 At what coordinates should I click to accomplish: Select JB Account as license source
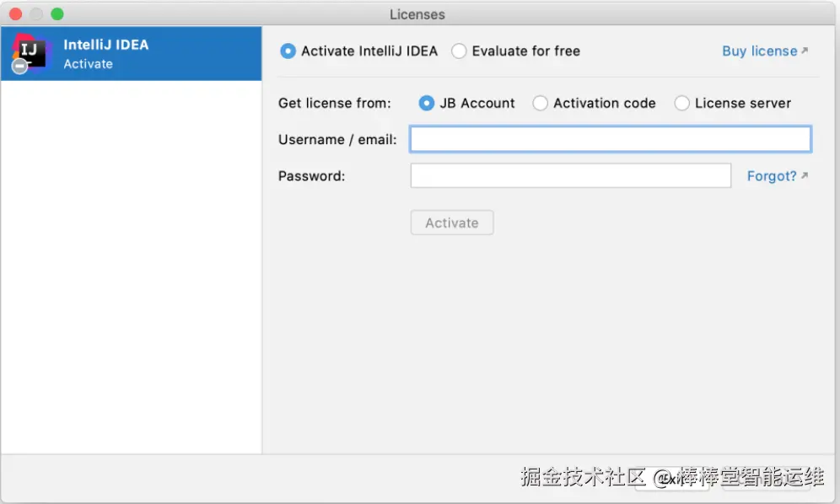[427, 103]
